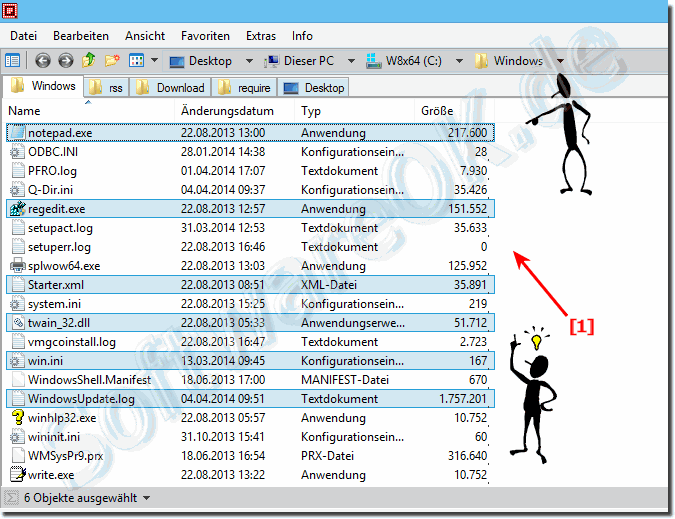Expand the W8x64 (C:) breadcrumb dropdown

pyautogui.click(x=459, y=61)
